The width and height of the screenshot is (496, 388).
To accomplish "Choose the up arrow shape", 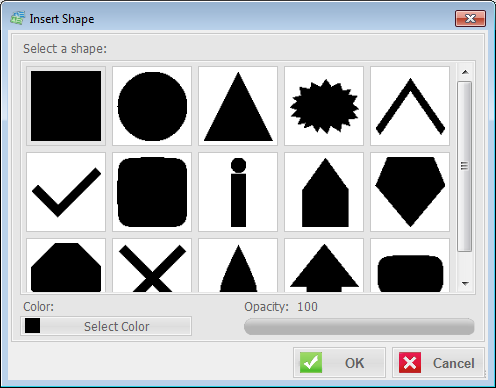I will point(324,265).
